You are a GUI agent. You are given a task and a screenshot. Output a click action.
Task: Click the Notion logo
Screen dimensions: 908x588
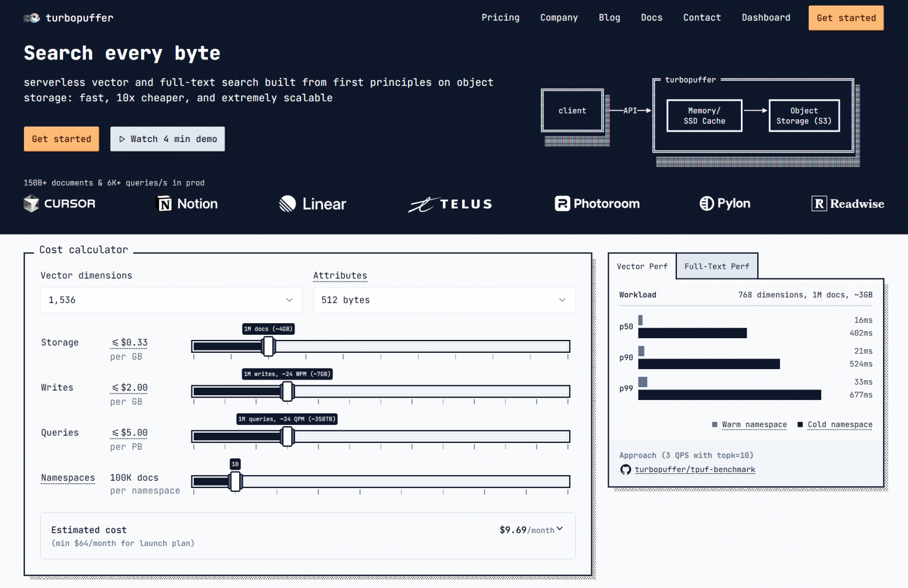click(187, 204)
